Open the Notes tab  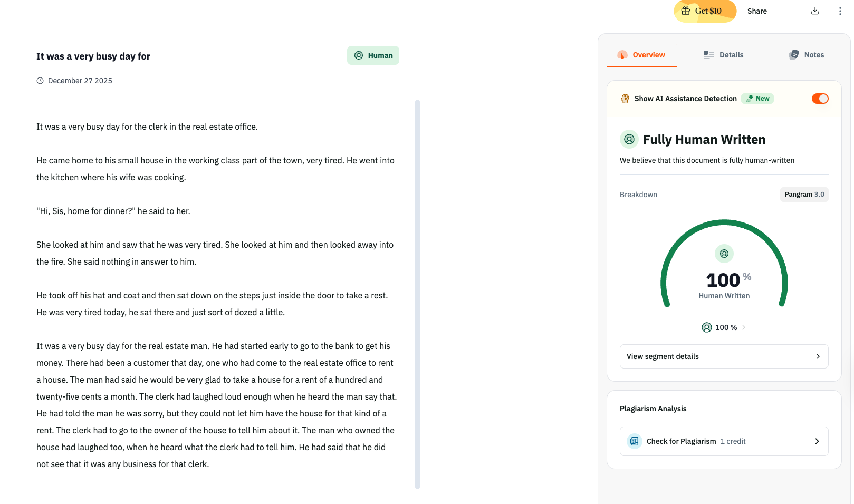807,55
